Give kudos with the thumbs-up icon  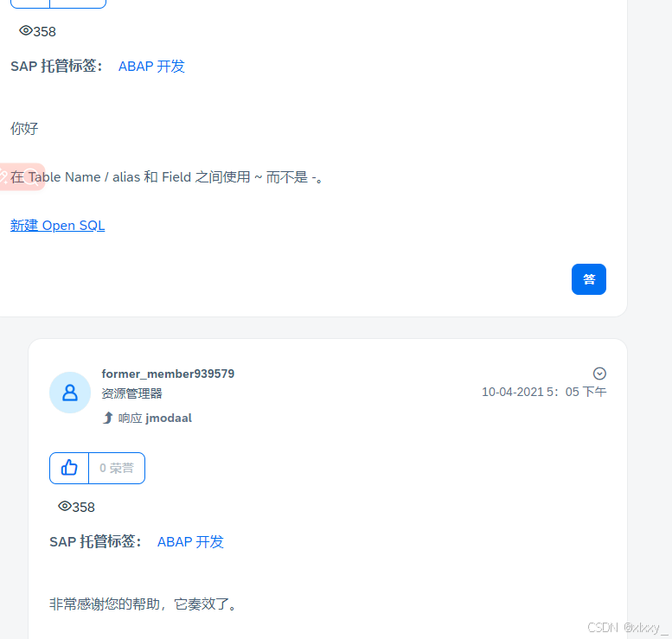click(69, 468)
